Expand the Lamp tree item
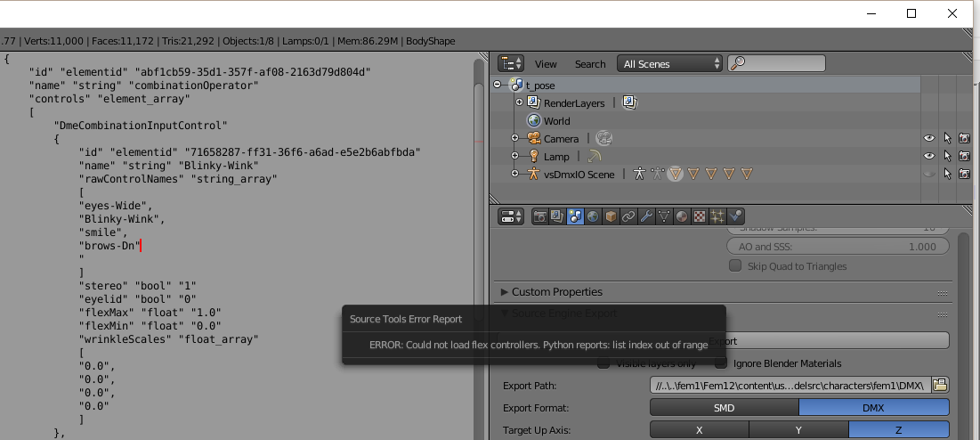This screenshot has width=980, height=440. click(515, 156)
